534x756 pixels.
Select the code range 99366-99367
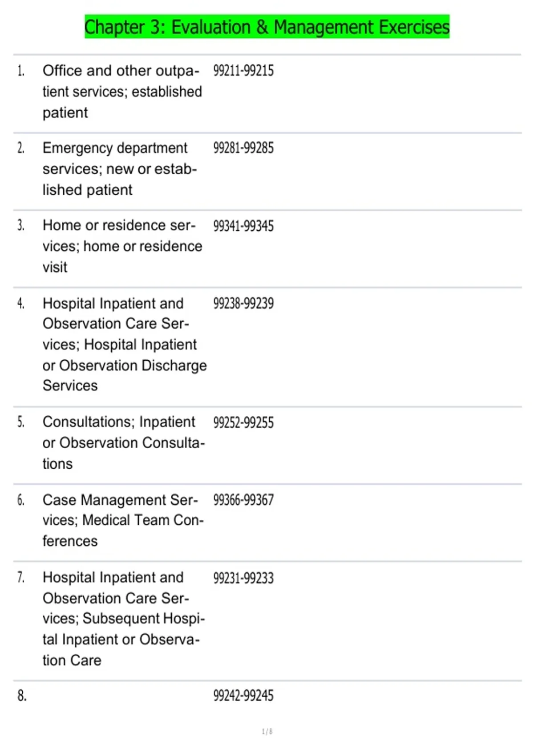pyautogui.click(x=243, y=500)
